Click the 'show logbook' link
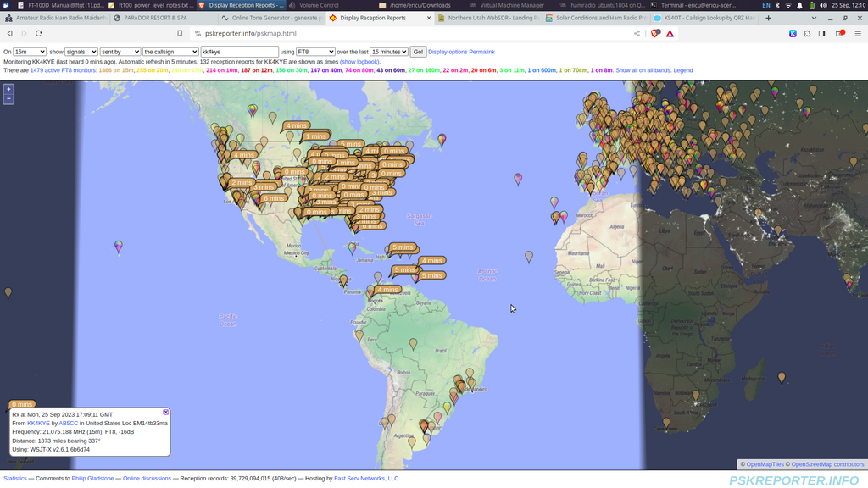The image size is (868, 488). [x=360, y=62]
